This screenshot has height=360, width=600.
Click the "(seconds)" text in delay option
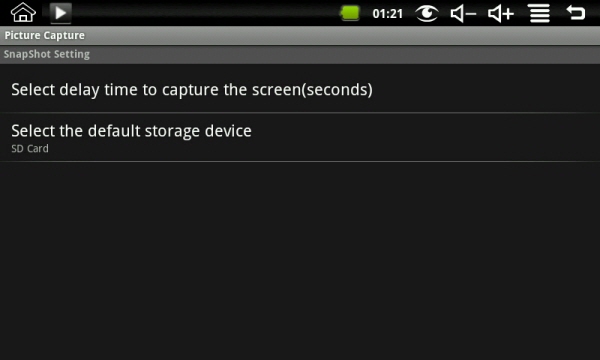point(337,90)
